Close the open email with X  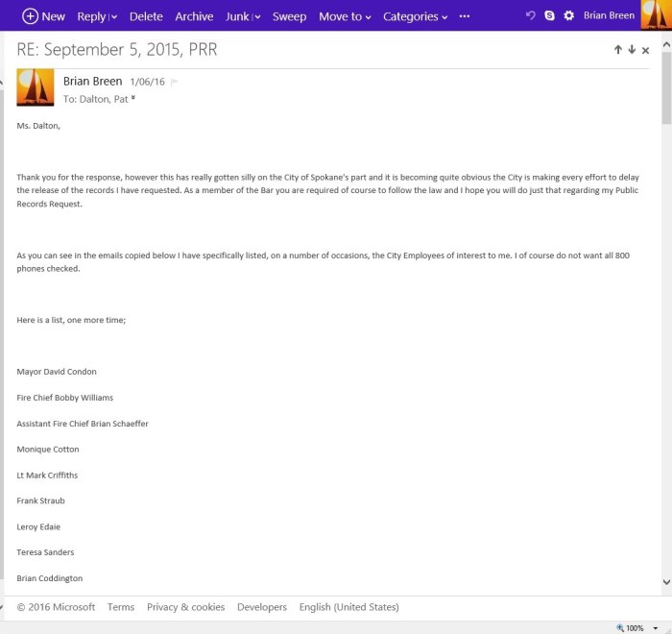coord(645,50)
